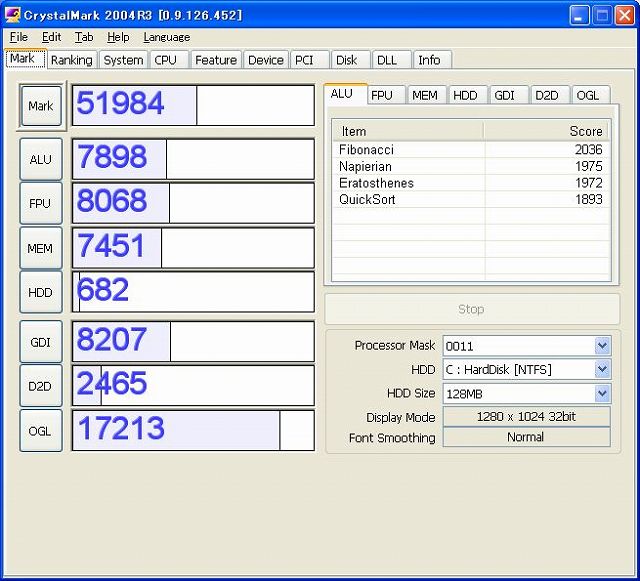The height and width of the screenshot is (581, 640).
Task: Run the HDD benchmark button
Action: (x=41, y=292)
